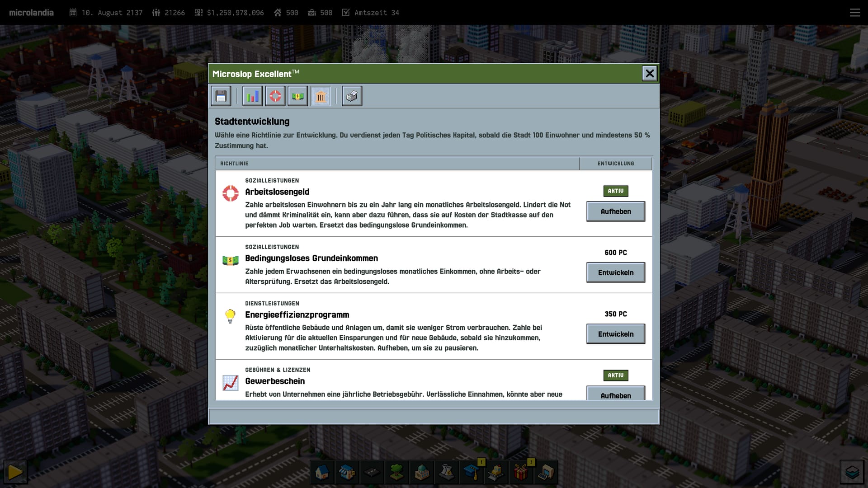Select the road build tool
Viewport: 868px width, 488px height.
(372, 473)
